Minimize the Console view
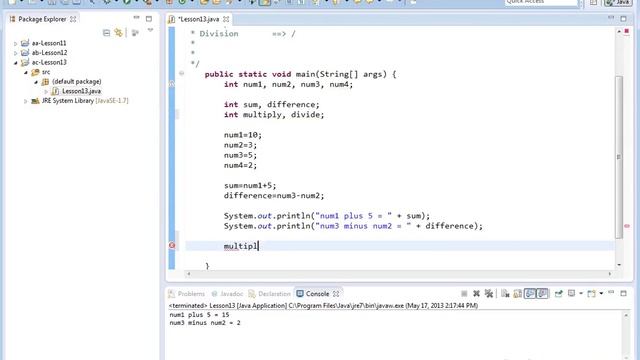This screenshot has height=360, width=640. point(611,292)
